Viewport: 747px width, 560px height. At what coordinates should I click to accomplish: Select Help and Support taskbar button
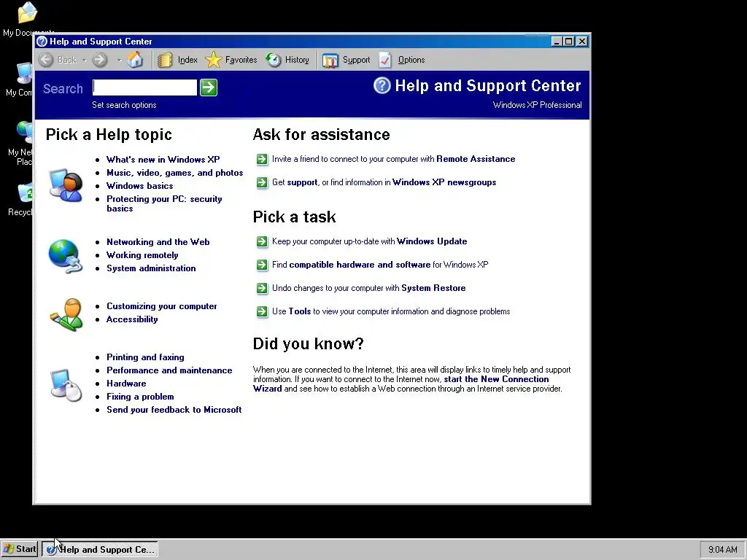point(99,550)
